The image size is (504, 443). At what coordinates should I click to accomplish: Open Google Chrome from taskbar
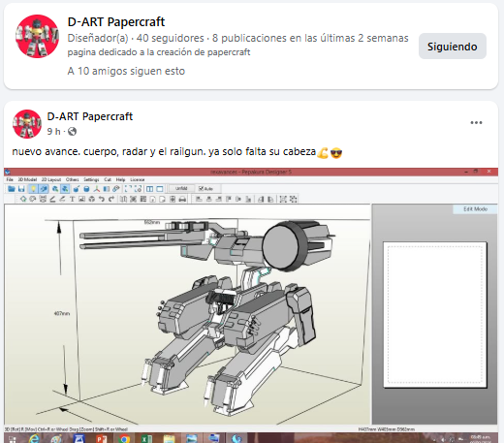tap(123, 439)
